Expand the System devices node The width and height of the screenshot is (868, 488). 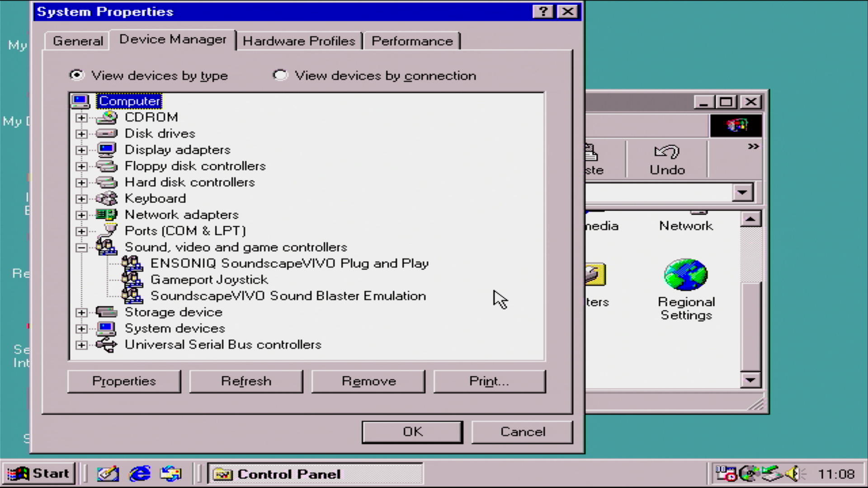tap(81, 328)
